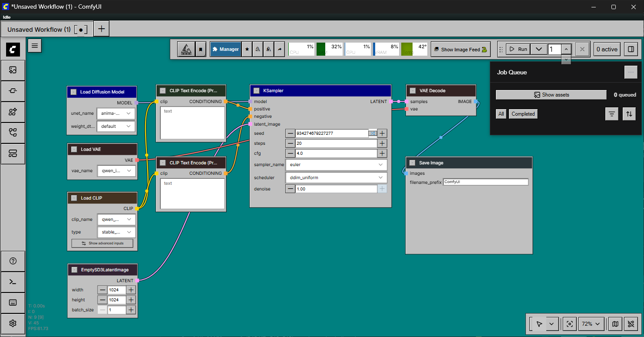Open the scheduler dropdown showing ddim_uniform
Screen dimensions: 644x337
point(336,178)
